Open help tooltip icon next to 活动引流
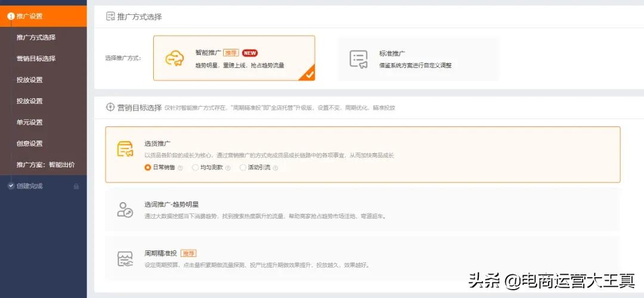This screenshot has width=644, height=298. coord(275,168)
